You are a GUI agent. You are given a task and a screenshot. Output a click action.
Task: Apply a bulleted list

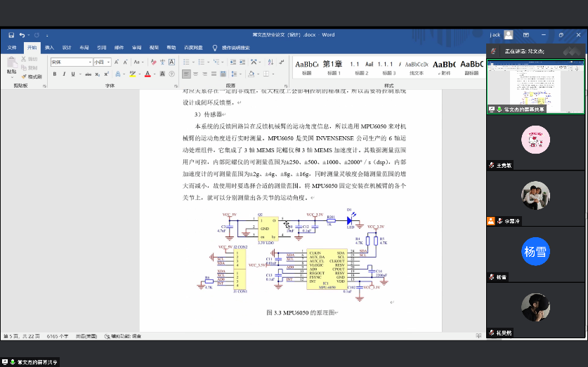pyautogui.click(x=186, y=62)
